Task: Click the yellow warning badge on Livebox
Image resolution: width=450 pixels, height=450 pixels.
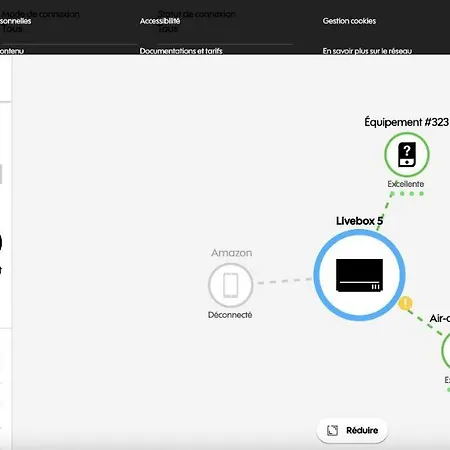Action: tap(405, 303)
